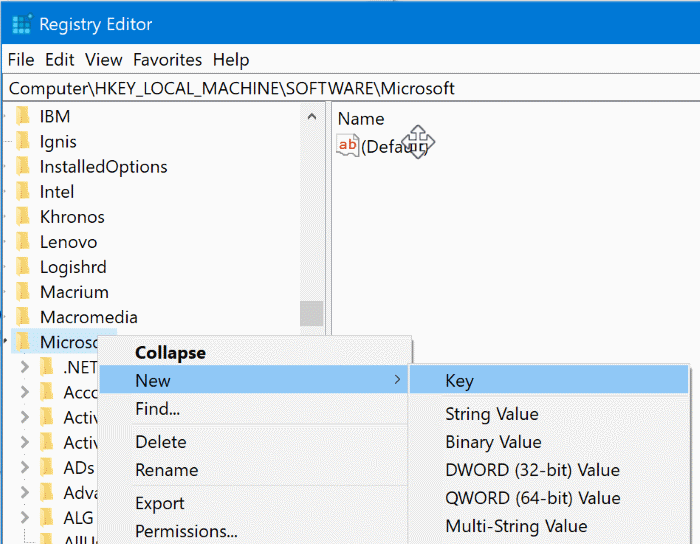The height and width of the screenshot is (544, 700).
Task: Click the tree pane scrollbar thumb
Action: (312, 313)
